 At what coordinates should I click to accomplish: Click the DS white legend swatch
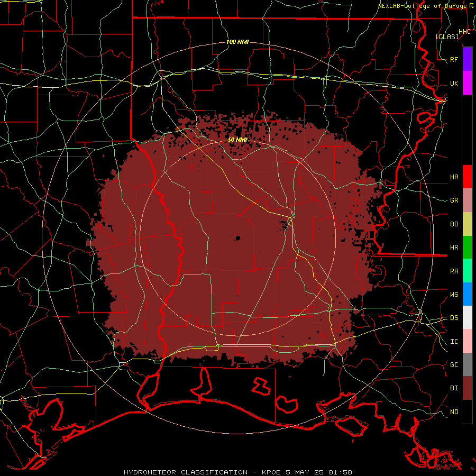point(467,317)
